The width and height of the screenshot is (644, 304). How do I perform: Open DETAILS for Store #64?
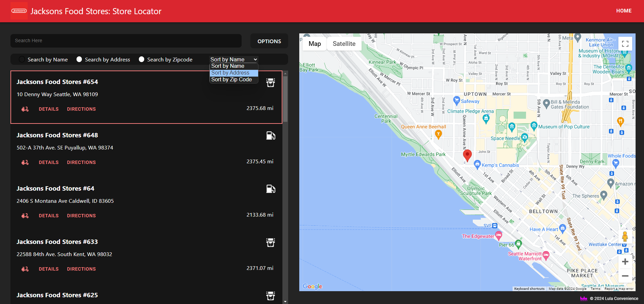click(49, 216)
